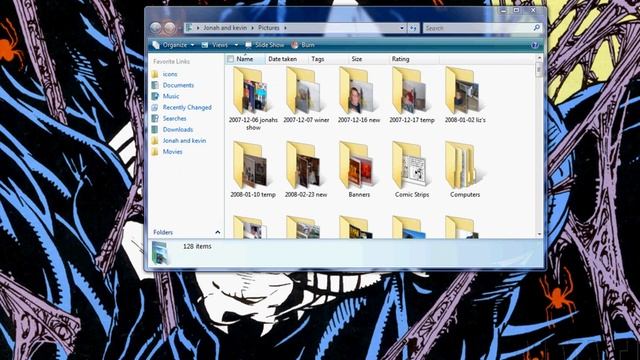640x360 pixels.
Task: Open the Music favorite link
Action: [x=171, y=96]
